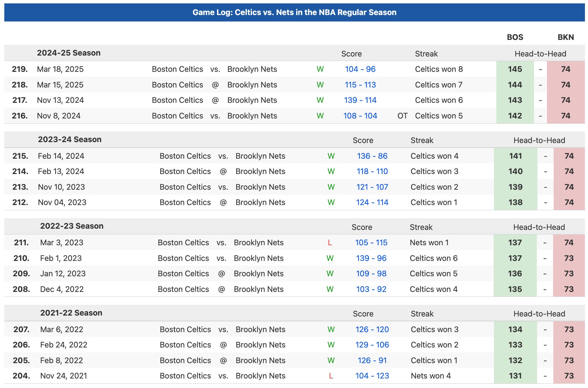Click the 115 - 113 score link

coord(360,85)
